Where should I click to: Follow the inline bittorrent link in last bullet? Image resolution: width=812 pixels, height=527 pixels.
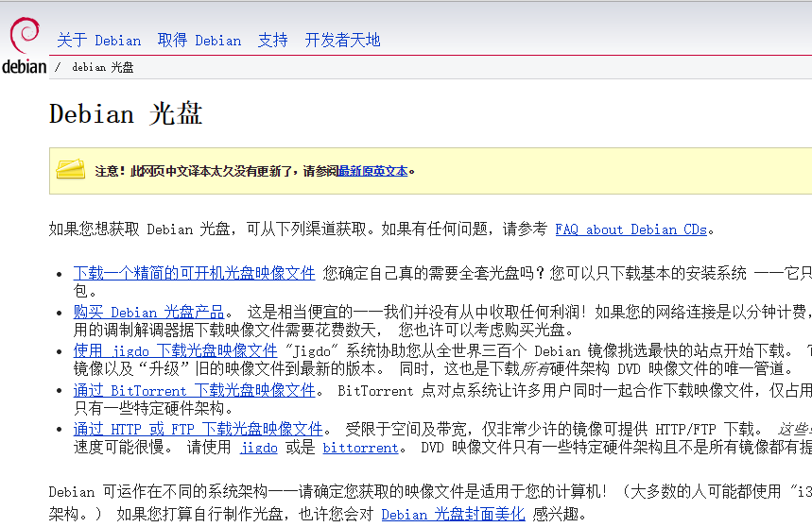click(x=360, y=448)
